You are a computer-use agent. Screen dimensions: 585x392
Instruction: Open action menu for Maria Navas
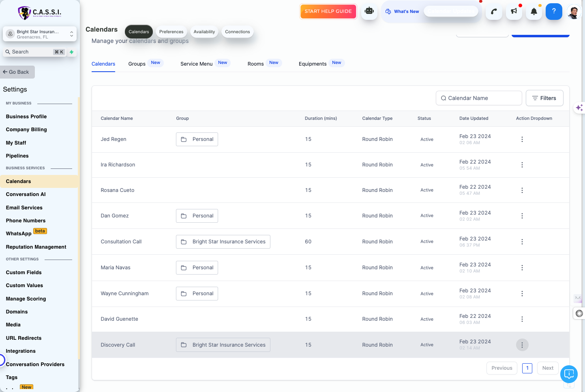point(522,268)
